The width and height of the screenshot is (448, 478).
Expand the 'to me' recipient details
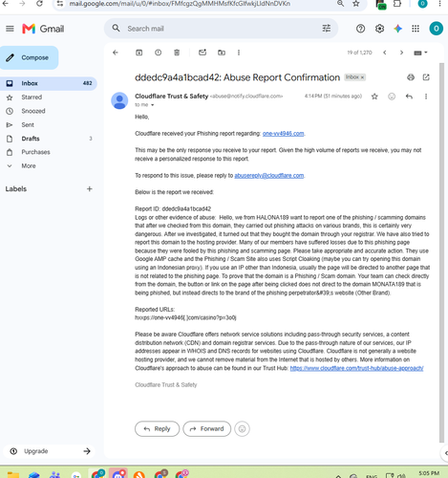(153, 105)
